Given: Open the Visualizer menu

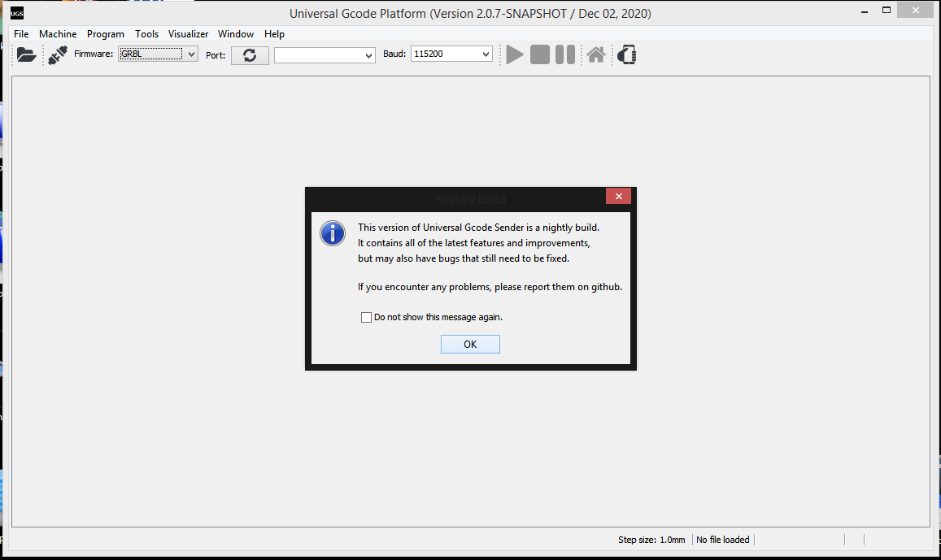Looking at the screenshot, I should click(188, 34).
